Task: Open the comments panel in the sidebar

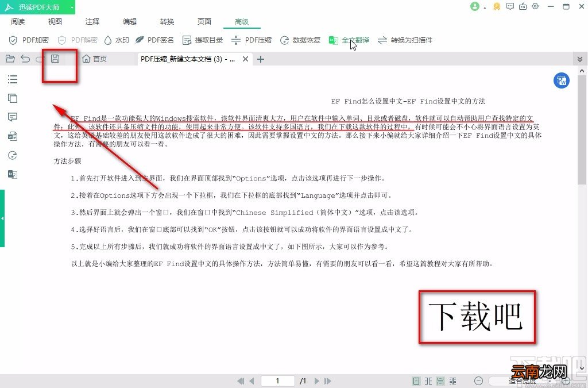Action: [x=13, y=117]
